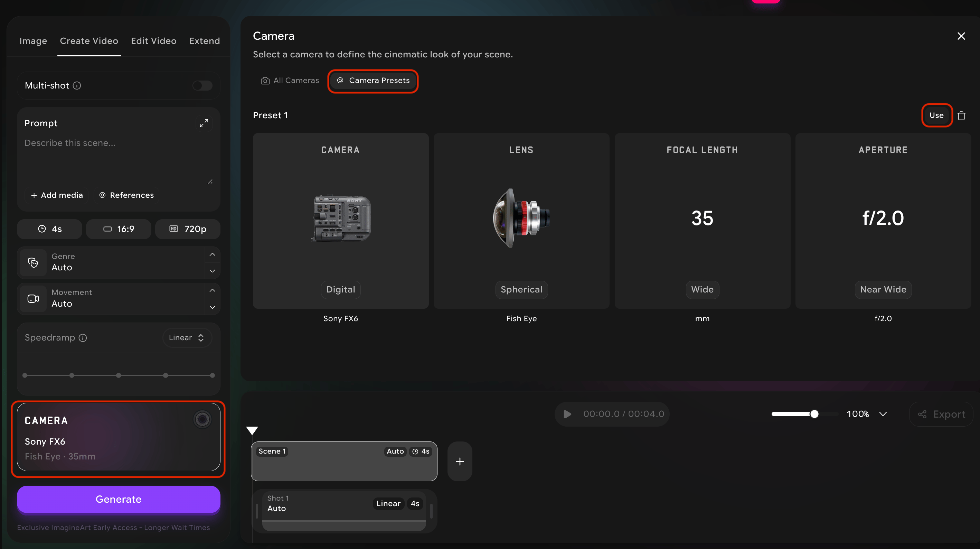Click the Speedramp info icon
The image size is (980, 549).
tap(83, 338)
